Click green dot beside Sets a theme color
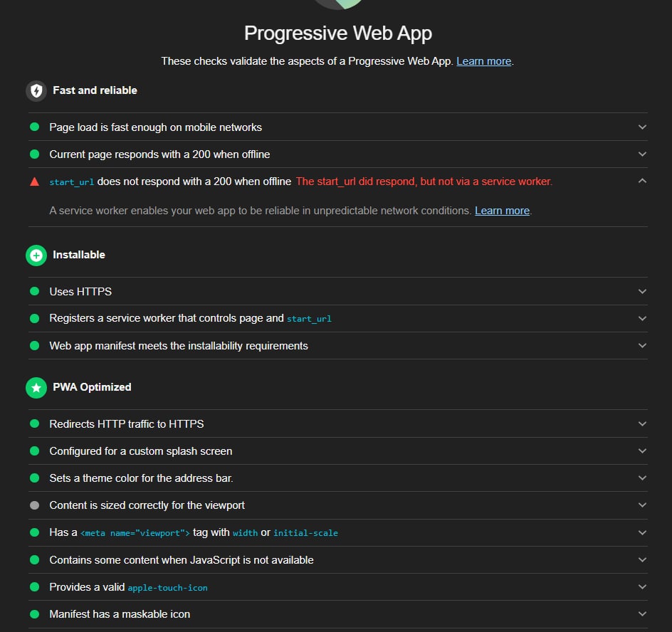Screen dimensions: 672x632 click(x=35, y=478)
